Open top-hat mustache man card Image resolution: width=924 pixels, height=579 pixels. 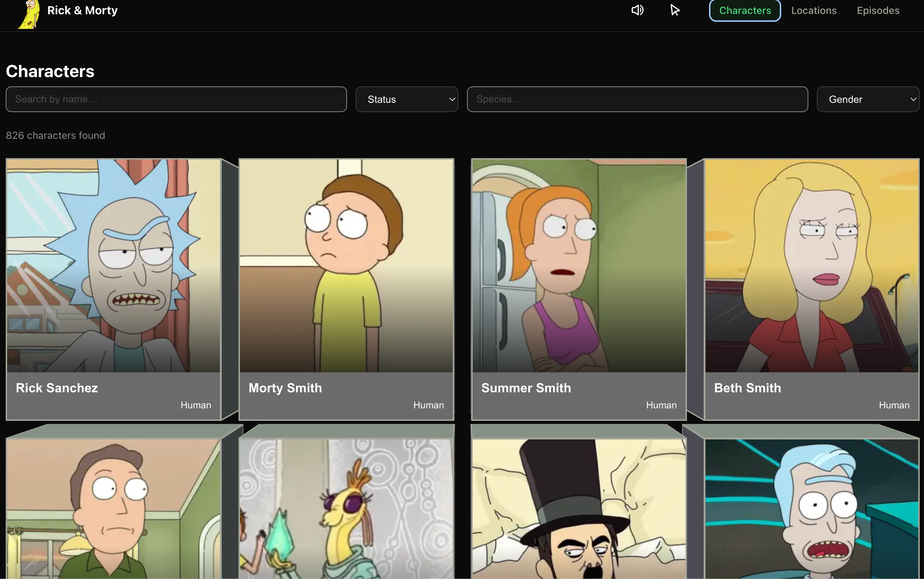coord(579,509)
